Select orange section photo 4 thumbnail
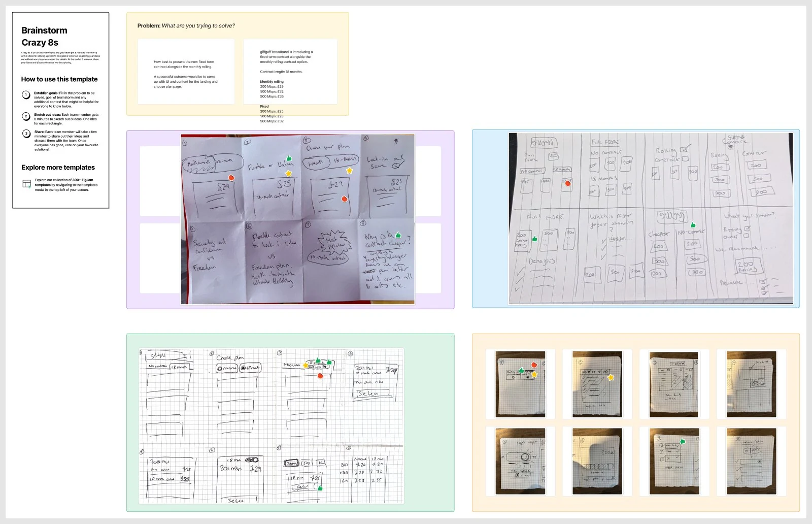The height and width of the screenshot is (524, 812). coord(751,384)
